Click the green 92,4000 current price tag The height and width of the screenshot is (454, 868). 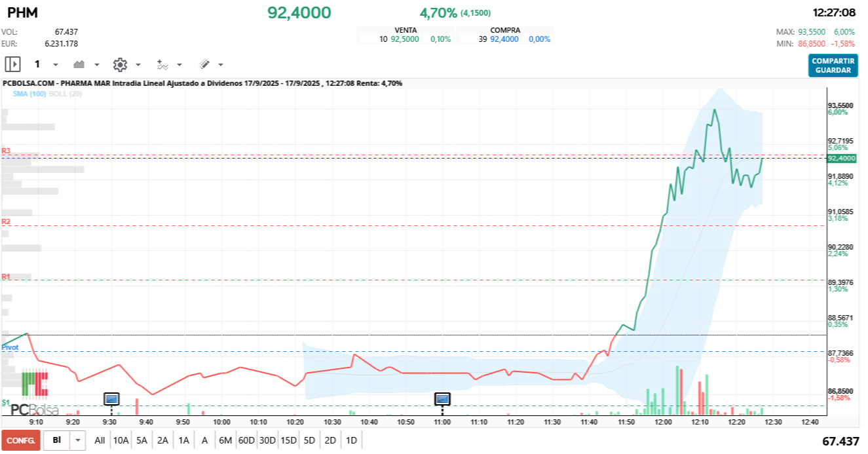[842, 159]
